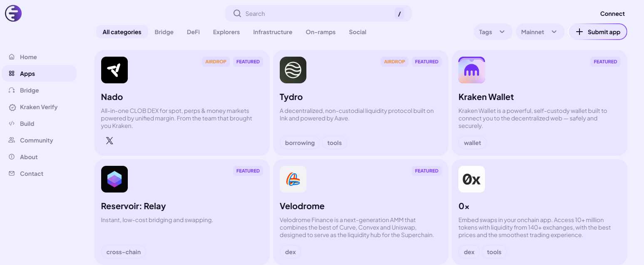Expand the Mainnet network selector
This screenshot has width=644, height=265.
pyautogui.click(x=540, y=32)
